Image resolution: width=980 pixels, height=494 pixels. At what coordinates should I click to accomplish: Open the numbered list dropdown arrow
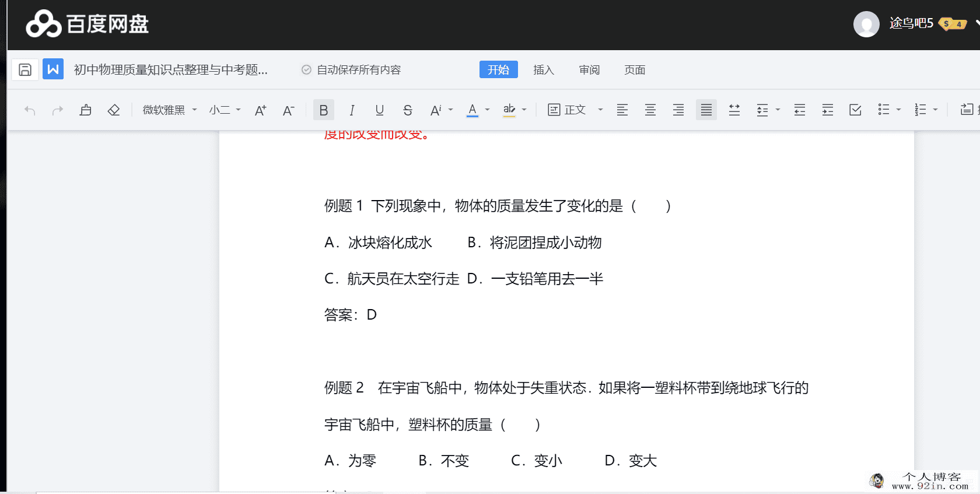(x=936, y=110)
